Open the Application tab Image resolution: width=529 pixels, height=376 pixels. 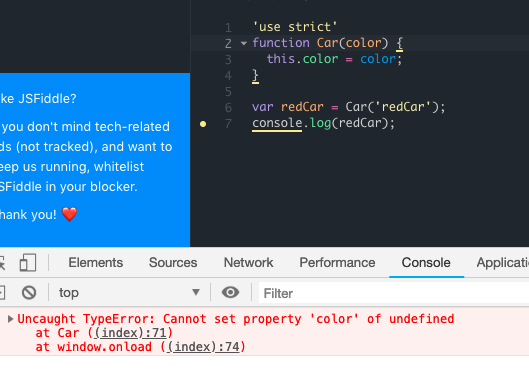[503, 263]
